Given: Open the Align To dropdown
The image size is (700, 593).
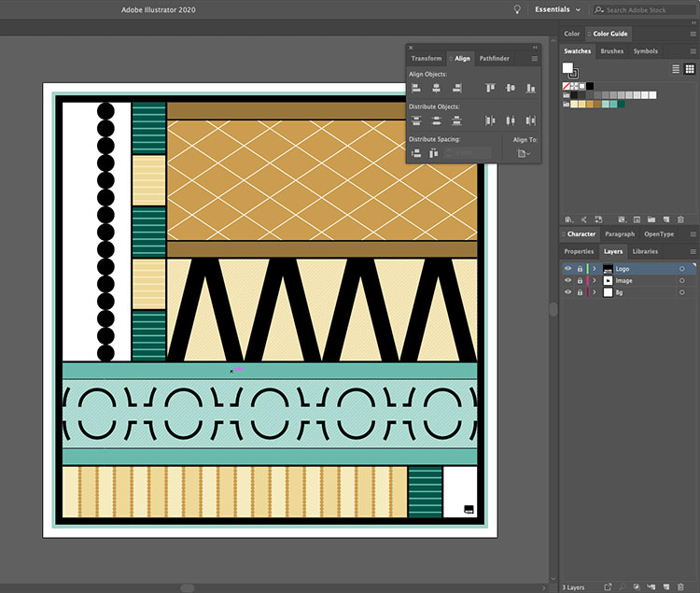Looking at the screenshot, I should tap(524, 153).
